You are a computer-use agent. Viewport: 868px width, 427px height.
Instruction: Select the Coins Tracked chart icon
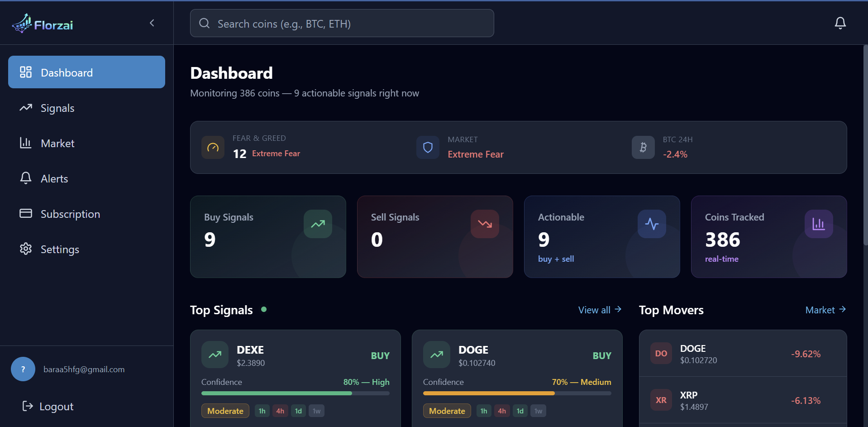pos(818,223)
